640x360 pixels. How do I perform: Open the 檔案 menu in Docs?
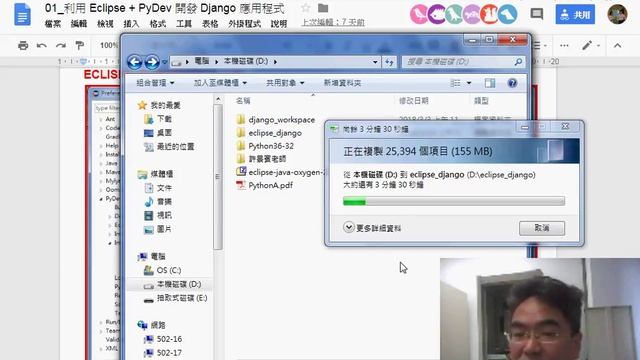pos(53,24)
